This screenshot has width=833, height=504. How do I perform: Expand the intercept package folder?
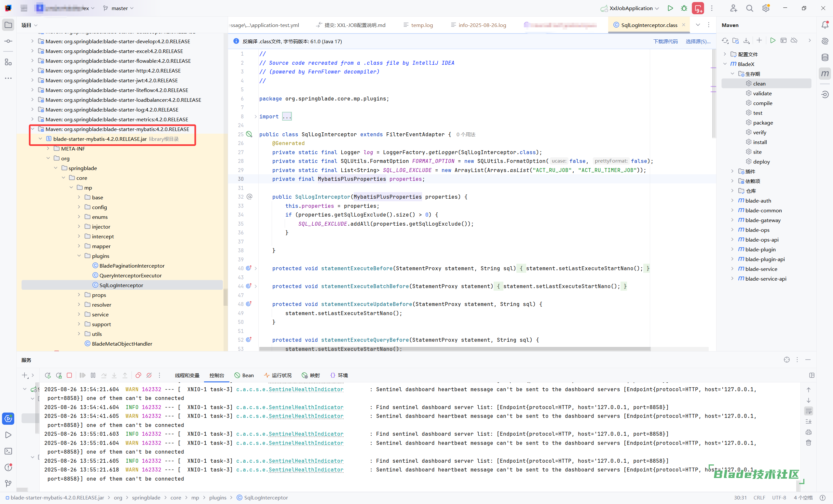click(79, 236)
